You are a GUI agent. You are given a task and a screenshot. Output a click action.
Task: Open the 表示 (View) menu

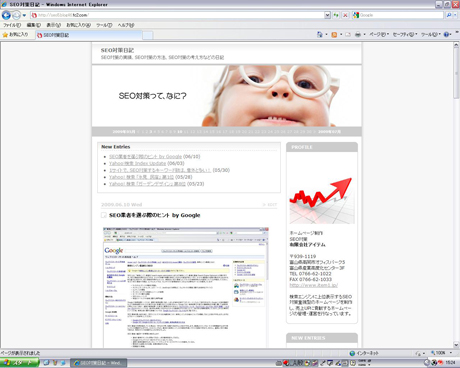[53, 25]
